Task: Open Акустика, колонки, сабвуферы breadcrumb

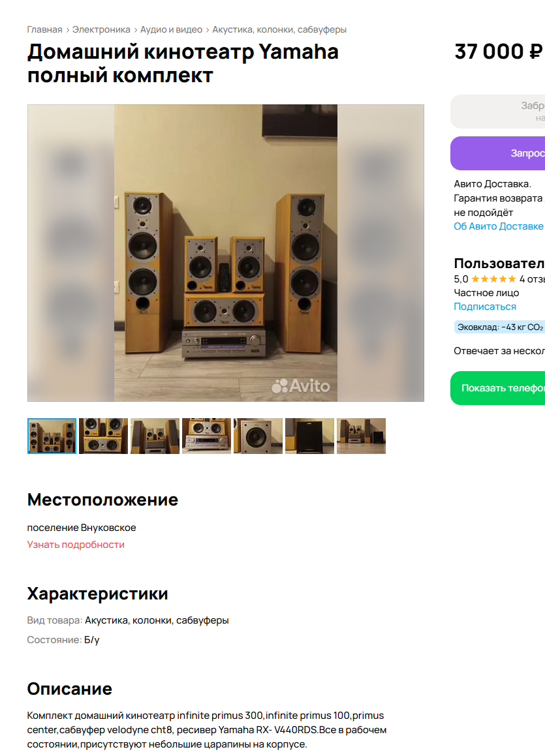Action: [279, 29]
